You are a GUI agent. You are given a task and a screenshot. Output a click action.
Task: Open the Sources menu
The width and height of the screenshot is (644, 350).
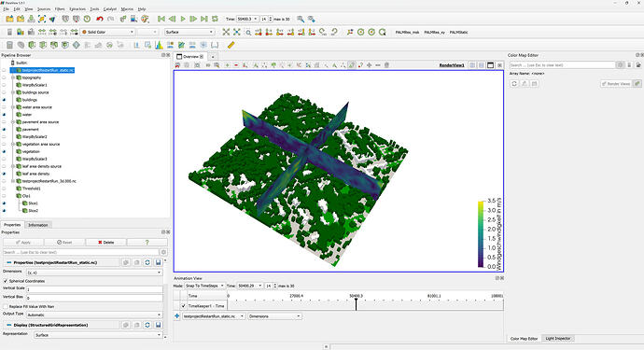pyautogui.click(x=44, y=9)
